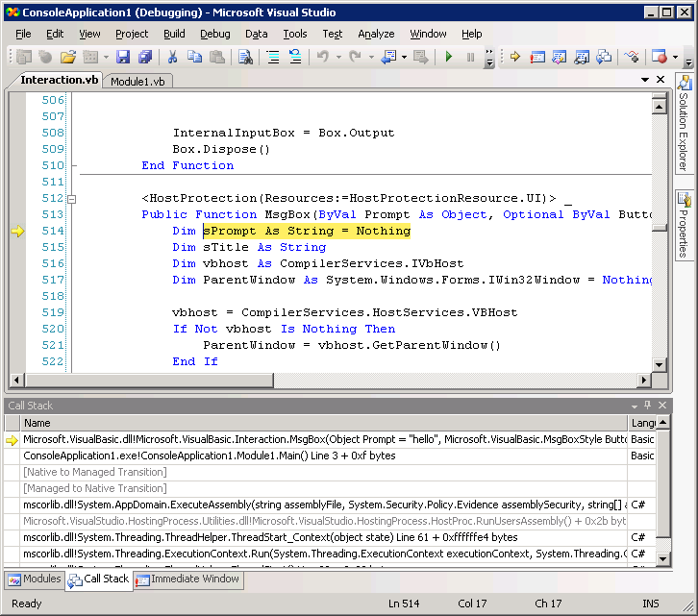The width and height of the screenshot is (698, 616).
Task: Sort call stack by Name column header
Action: click(324, 423)
